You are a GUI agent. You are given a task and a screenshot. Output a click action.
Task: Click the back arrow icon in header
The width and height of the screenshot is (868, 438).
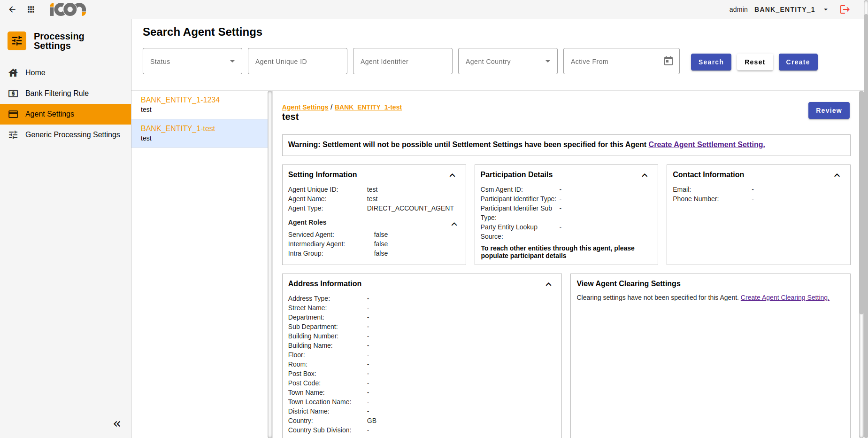[x=12, y=9]
